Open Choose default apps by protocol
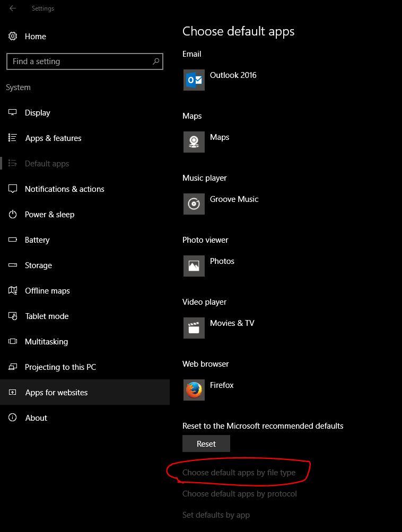The image size is (402, 532). [x=239, y=494]
